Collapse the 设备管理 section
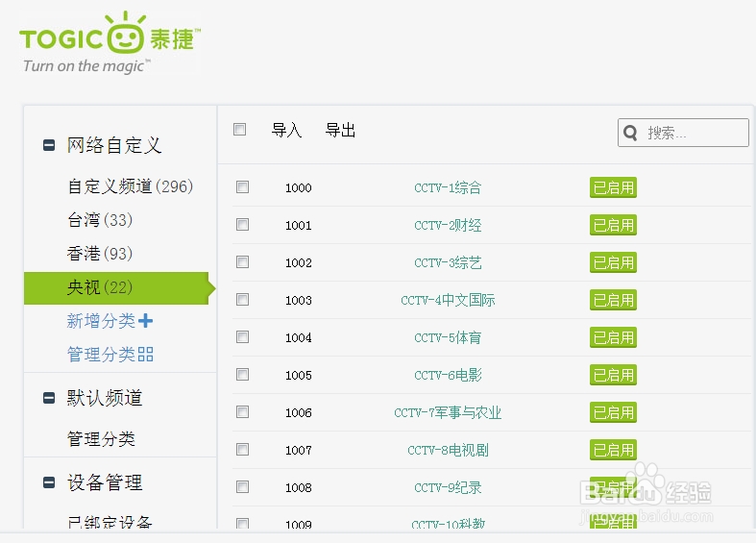 click(49, 482)
